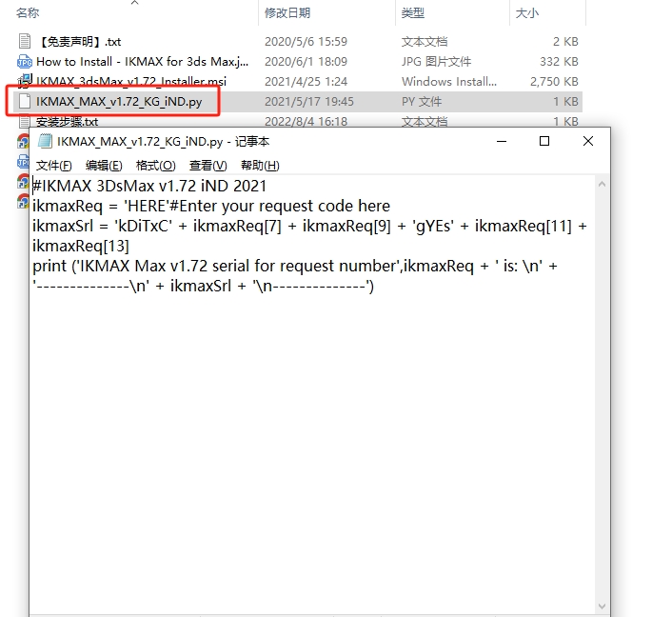This screenshot has width=672, height=617.
Task: Click the date 2020/5/6 15:59
Action: [x=306, y=42]
